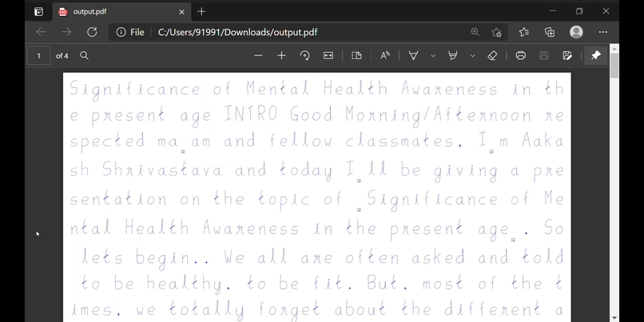Select the Highlight tool
This screenshot has height=322, width=644.
[x=452, y=55]
